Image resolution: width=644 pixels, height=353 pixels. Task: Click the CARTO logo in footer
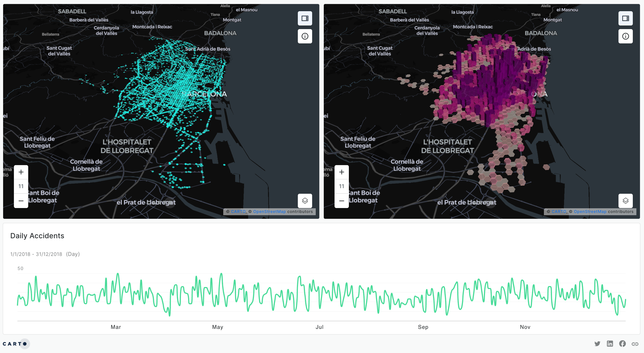pyautogui.click(x=15, y=344)
